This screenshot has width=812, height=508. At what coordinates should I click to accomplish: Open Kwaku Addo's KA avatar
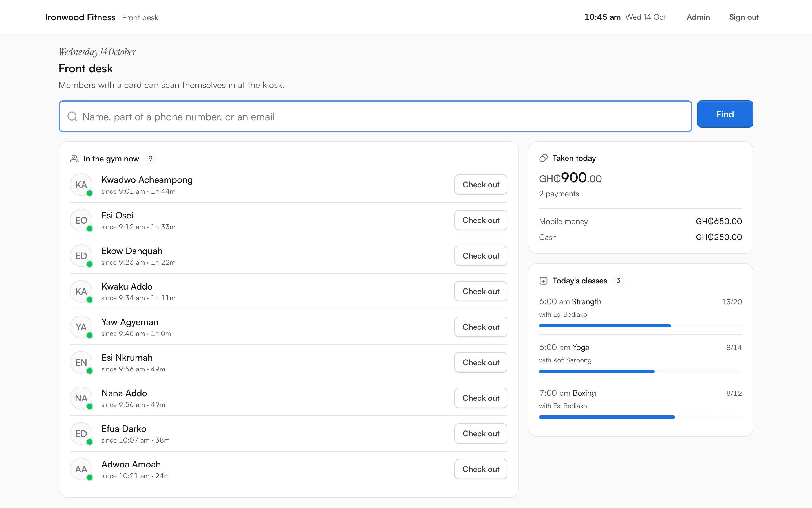click(81, 291)
